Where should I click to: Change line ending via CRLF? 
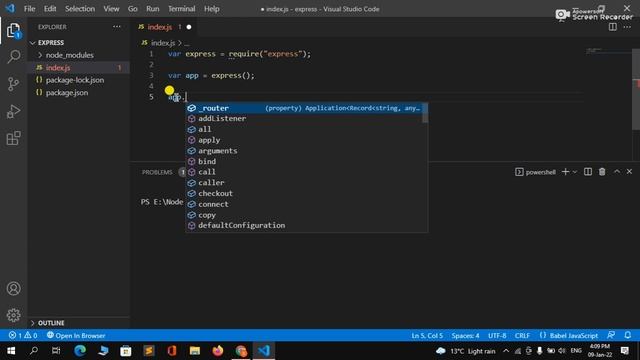(522, 336)
